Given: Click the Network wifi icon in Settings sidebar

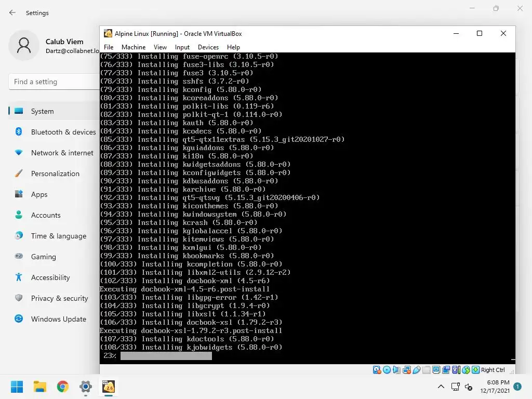Looking at the screenshot, I should [x=19, y=152].
